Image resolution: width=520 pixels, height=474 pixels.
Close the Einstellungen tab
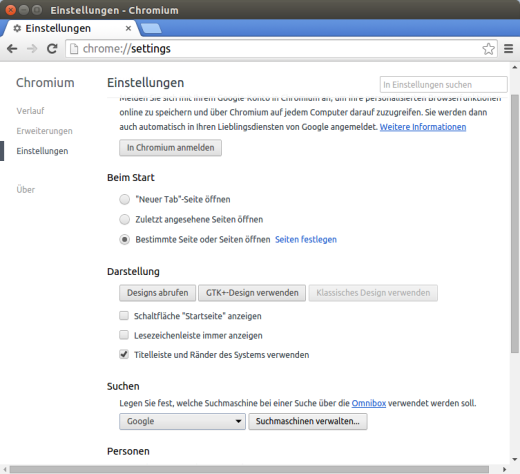click(128, 29)
